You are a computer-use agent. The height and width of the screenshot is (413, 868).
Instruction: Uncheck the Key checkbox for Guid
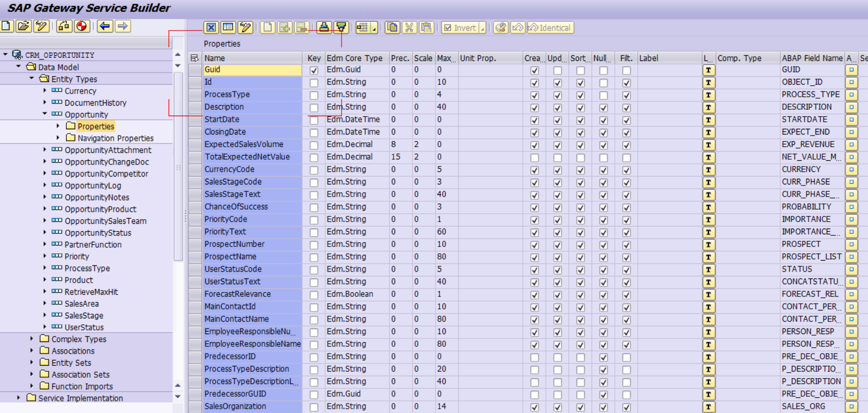tap(314, 70)
